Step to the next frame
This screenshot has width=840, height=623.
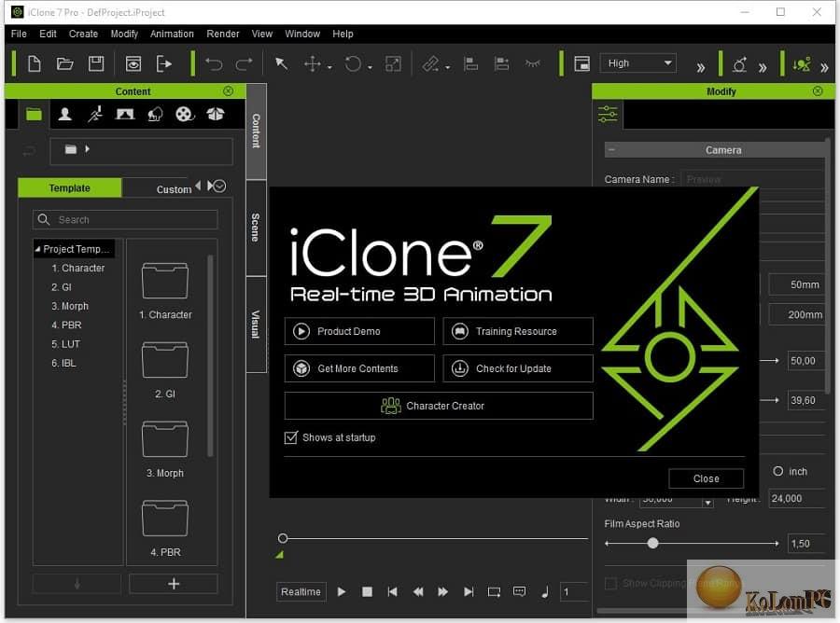click(443, 592)
